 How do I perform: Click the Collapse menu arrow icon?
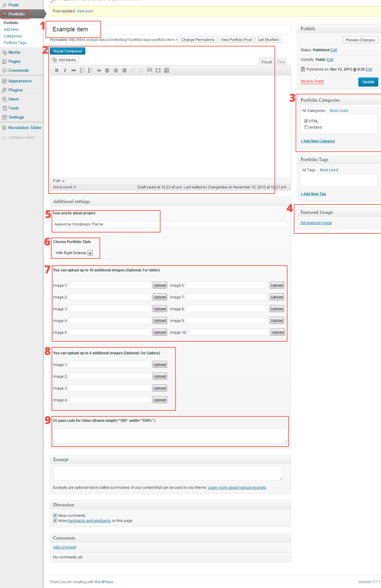[x=4, y=138]
